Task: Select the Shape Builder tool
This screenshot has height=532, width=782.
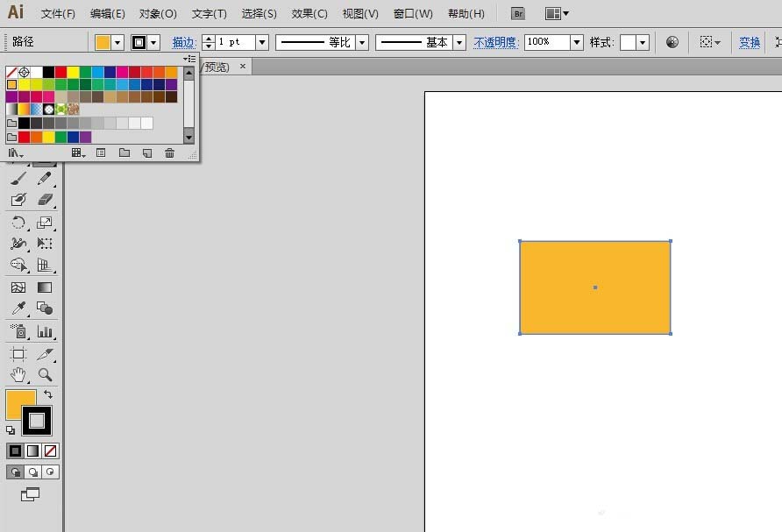Action: pyautogui.click(x=18, y=265)
